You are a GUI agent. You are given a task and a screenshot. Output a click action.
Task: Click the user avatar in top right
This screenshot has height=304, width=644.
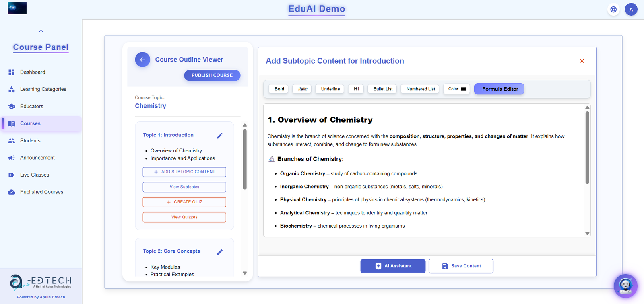pos(631,9)
